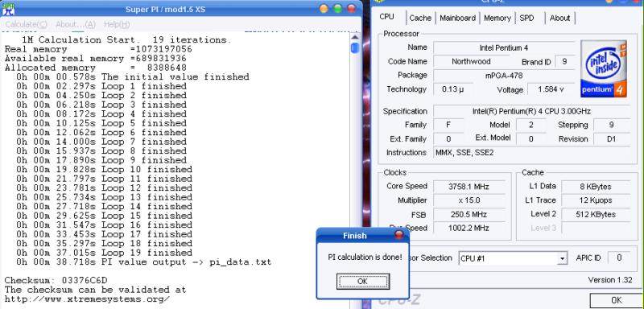This screenshot has height=309, width=644.
Task: Click the Loop 10 finished line
Action: 105,170
